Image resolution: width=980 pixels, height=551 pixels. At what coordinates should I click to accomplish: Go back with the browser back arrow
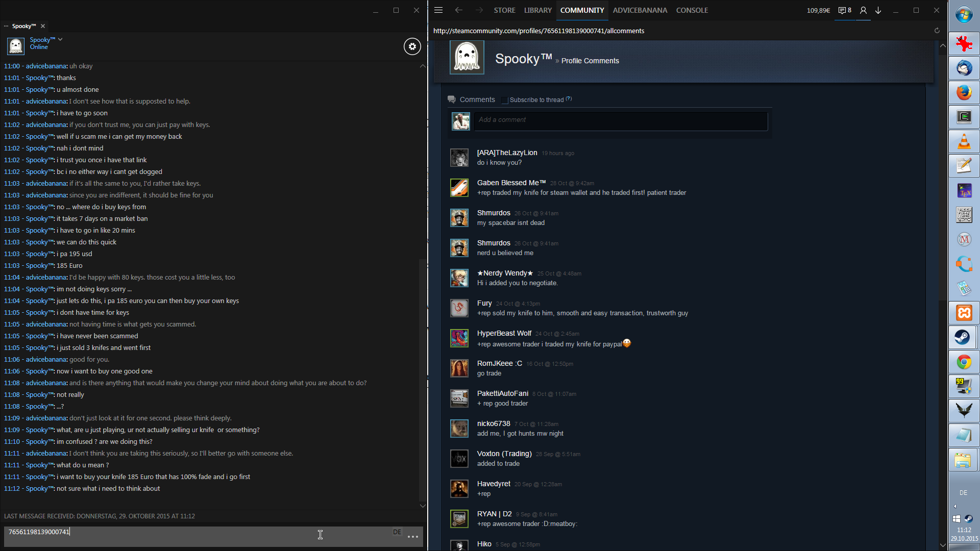(x=458, y=10)
